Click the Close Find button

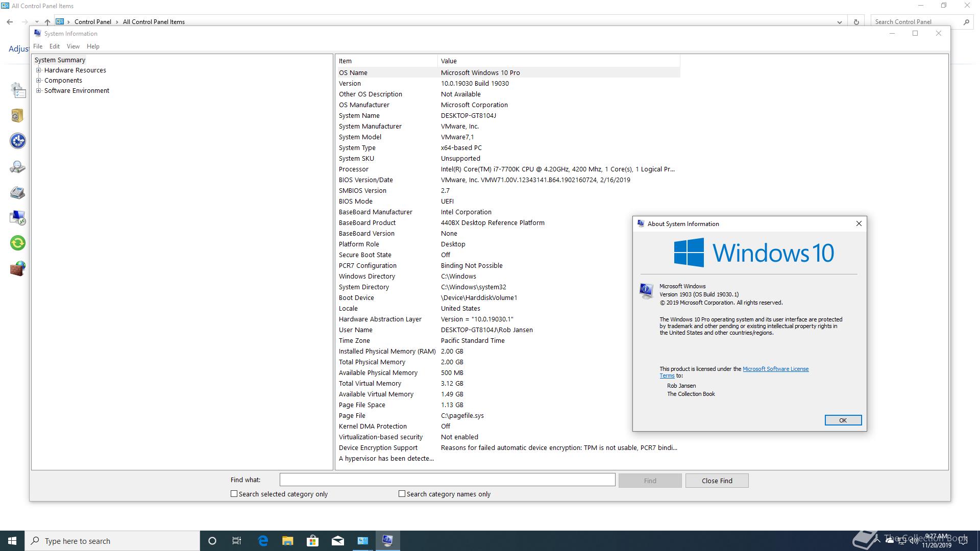[x=717, y=481]
